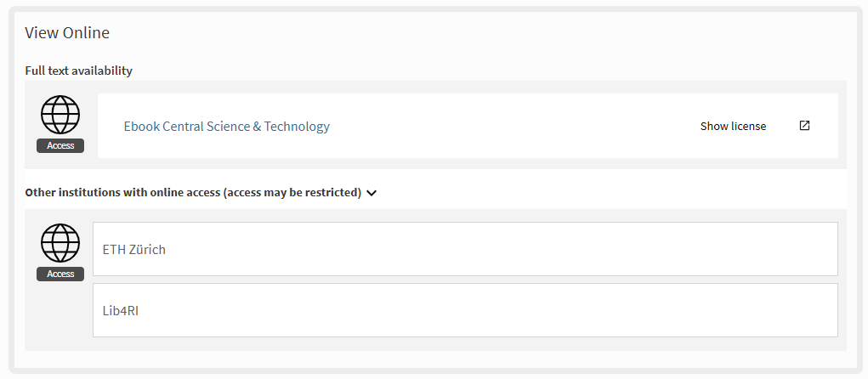Open Ebook Central Science & Technology link
This screenshot has width=868, height=379.
226,127
